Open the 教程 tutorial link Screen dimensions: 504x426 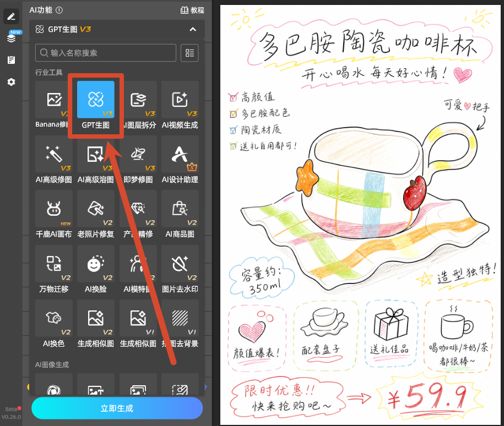[192, 10]
